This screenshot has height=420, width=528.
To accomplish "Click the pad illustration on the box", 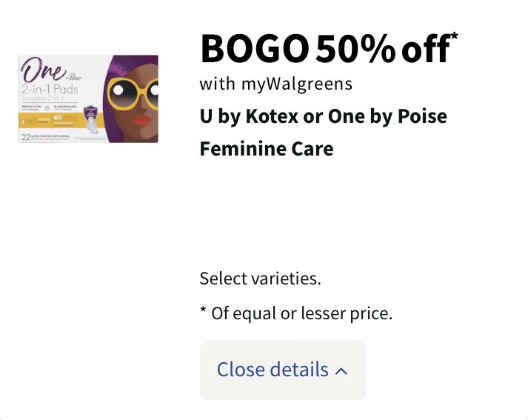I will (92, 127).
